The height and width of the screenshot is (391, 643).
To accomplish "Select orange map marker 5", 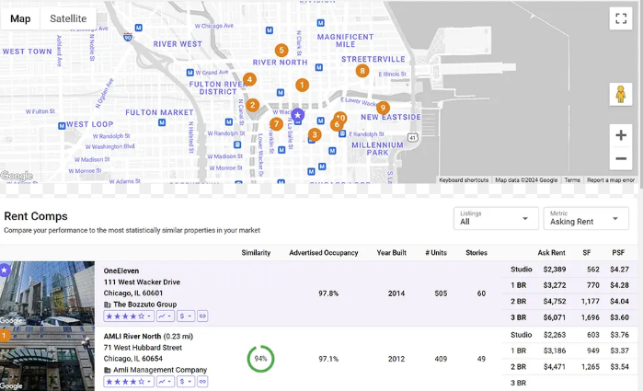I will [x=281, y=50].
